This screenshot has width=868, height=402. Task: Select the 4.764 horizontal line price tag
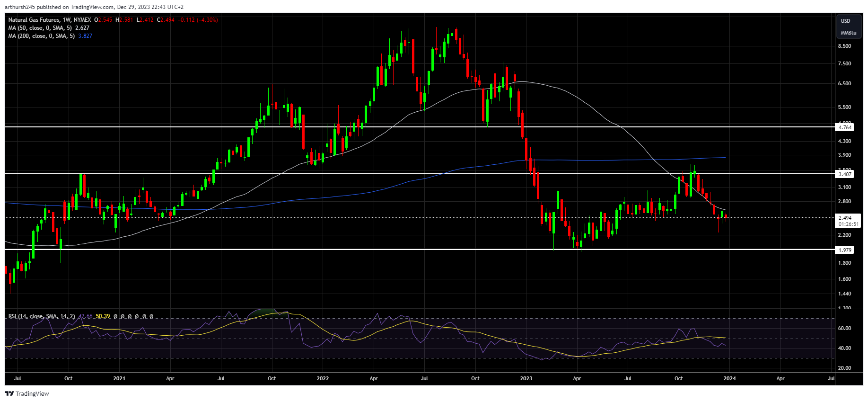pos(845,127)
